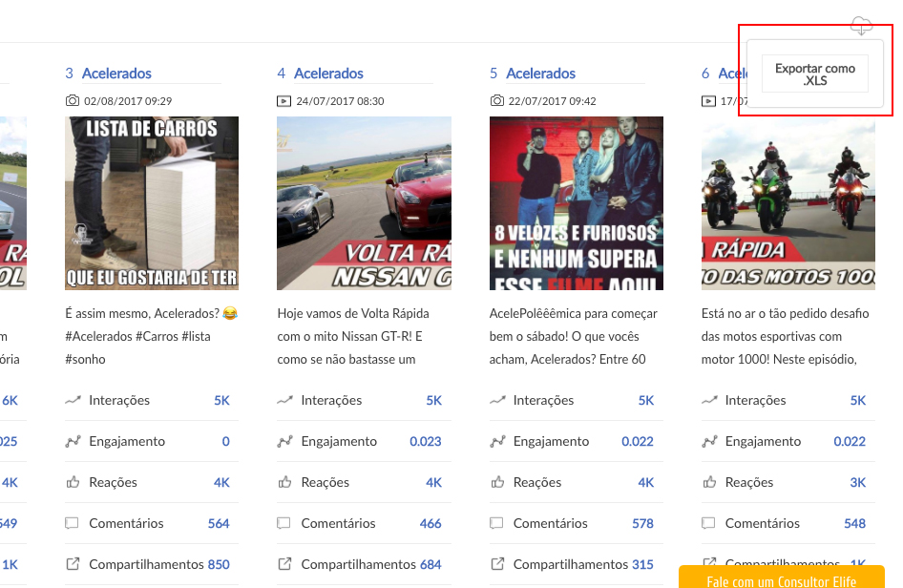Click the Engajamento icon in post 4
Image resolution: width=903 pixels, height=588 pixels.
pos(284,442)
